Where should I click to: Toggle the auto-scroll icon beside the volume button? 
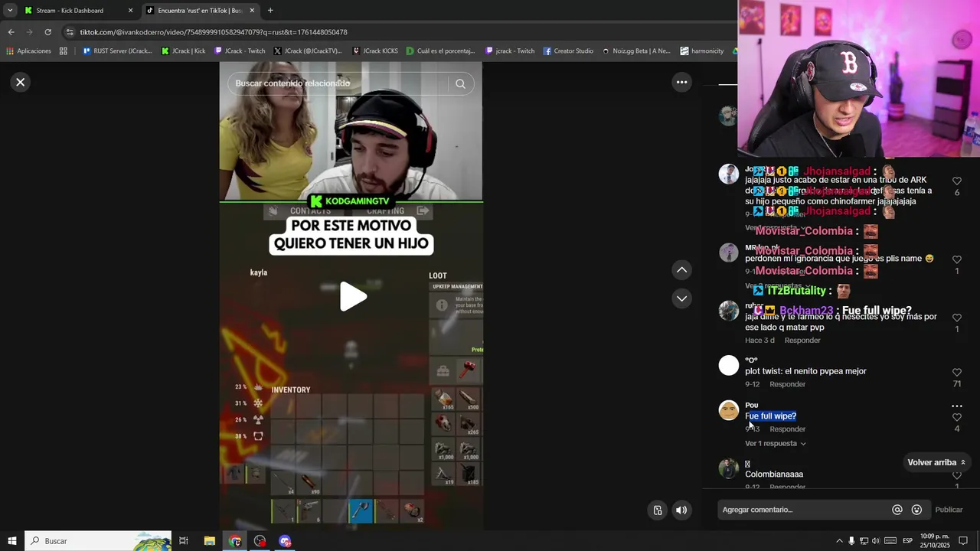[658, 510]
